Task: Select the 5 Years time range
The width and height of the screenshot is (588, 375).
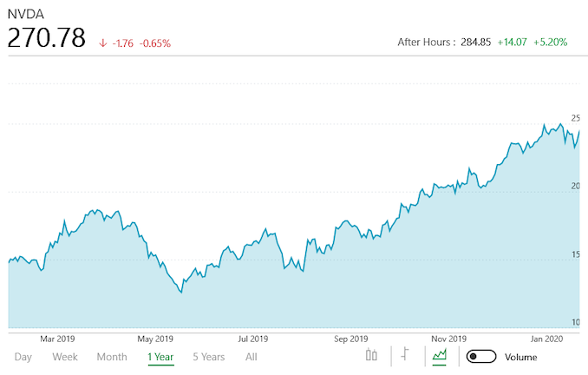Action: (x=208, y=357)
